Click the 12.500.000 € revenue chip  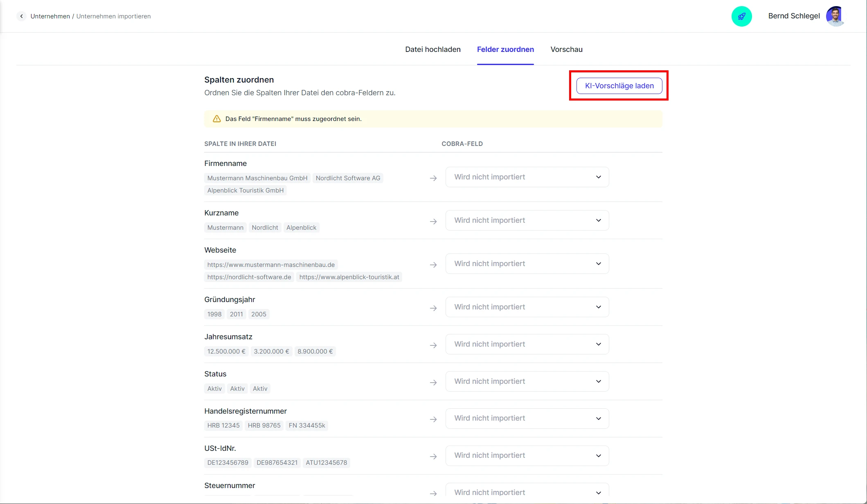[x=226, y=352]
